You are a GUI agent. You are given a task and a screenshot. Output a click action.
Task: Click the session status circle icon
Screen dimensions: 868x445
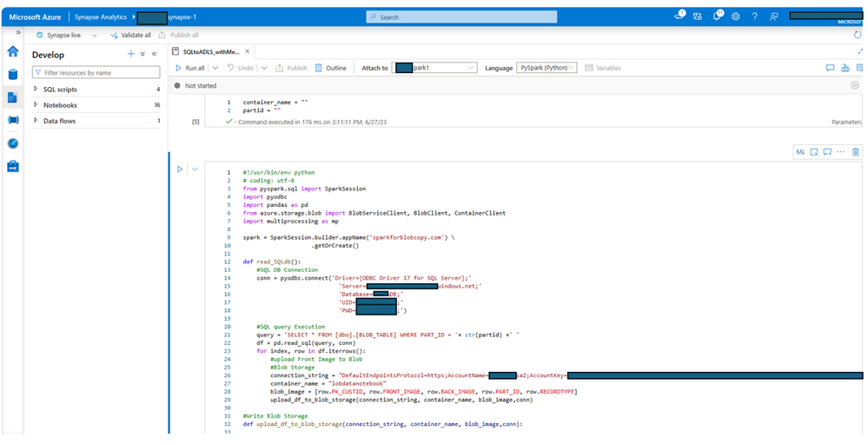(855, 85)
